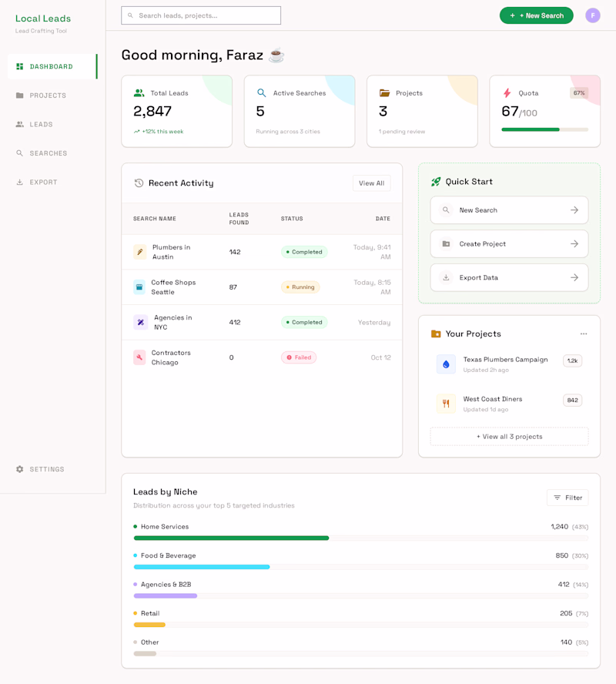
Task: Click the STATUS column header
Action: coord(292,219)
